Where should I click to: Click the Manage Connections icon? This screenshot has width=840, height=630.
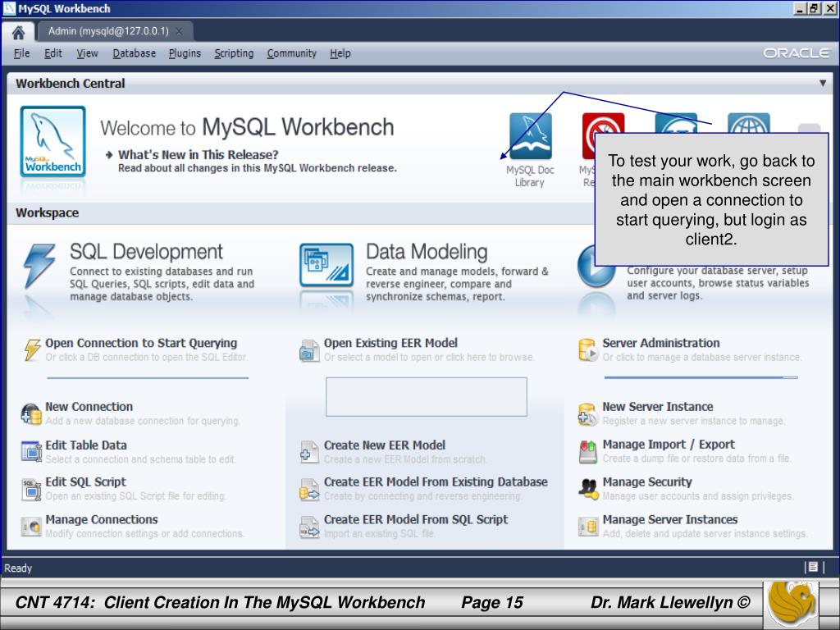pyautogui.click(x=31, y=527)
